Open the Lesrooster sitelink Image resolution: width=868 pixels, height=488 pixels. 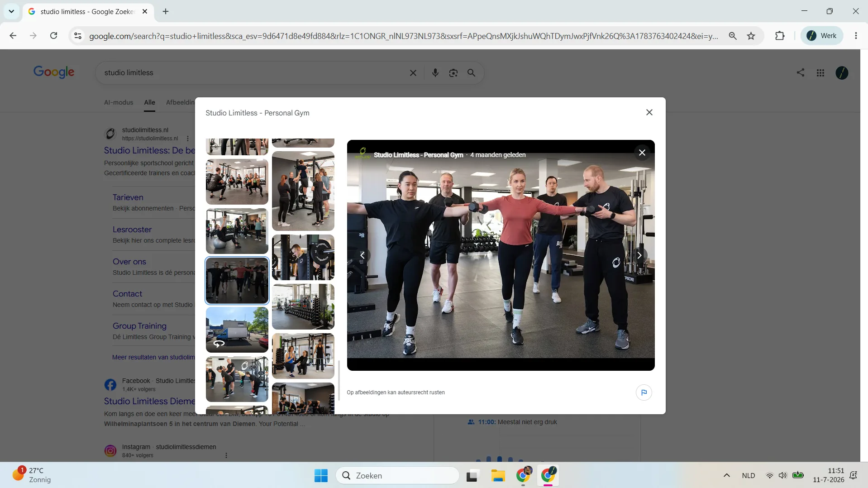[132, 230]
